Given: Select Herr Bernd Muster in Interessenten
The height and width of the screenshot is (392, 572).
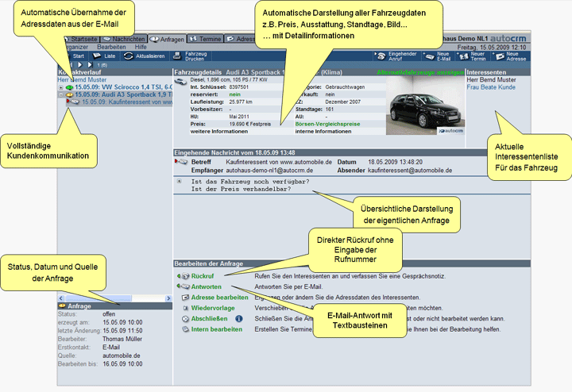Looking at the screenshot, I should (491, 79).
